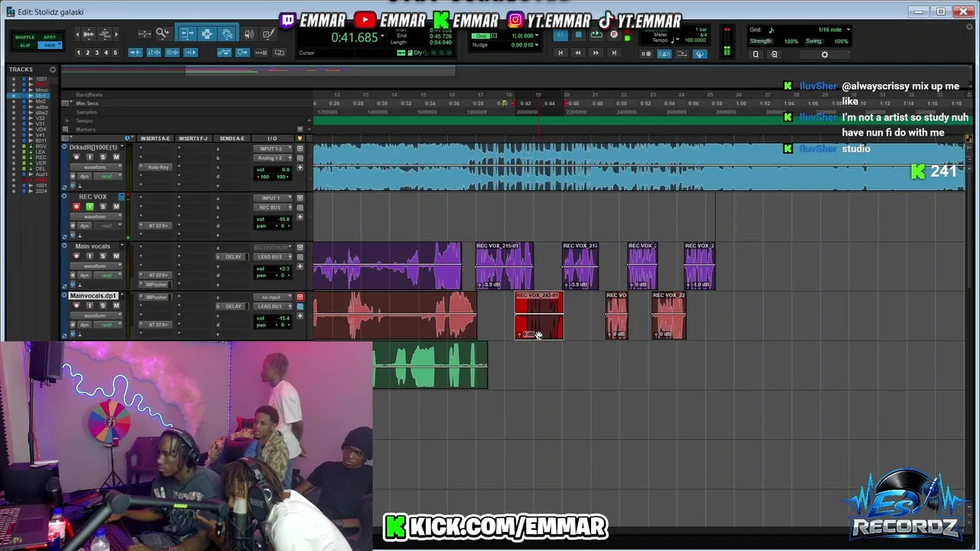Viewport: 980px width, 551px height.
Task: Click the Mirrored MIDI Editing icon
Action: click(x=261, y=53)
